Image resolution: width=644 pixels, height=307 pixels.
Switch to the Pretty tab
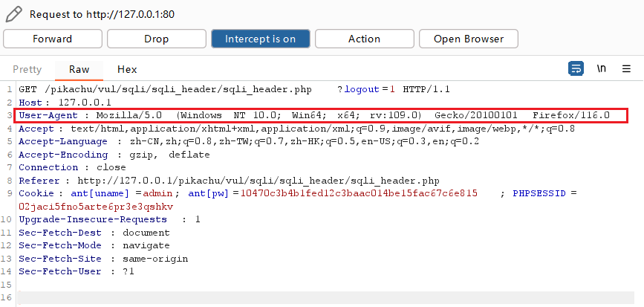pyautogui.click(x=27, y=69)
